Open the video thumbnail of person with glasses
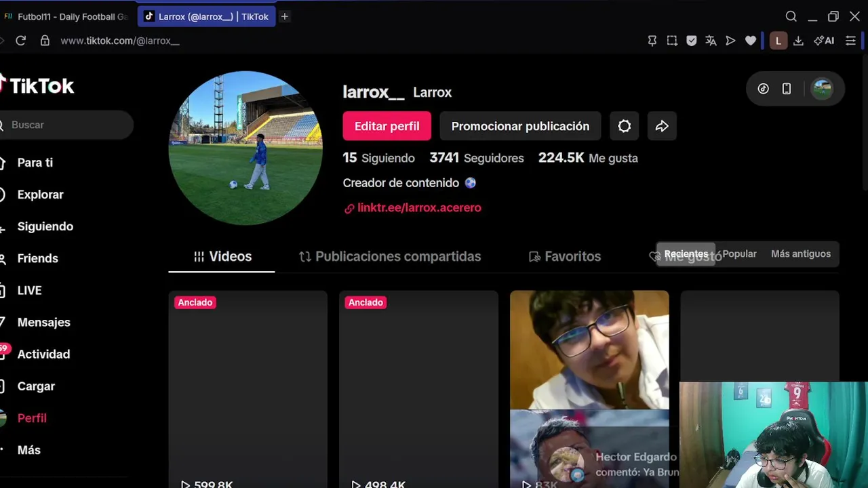868x488 pixels. pos(589,389)
